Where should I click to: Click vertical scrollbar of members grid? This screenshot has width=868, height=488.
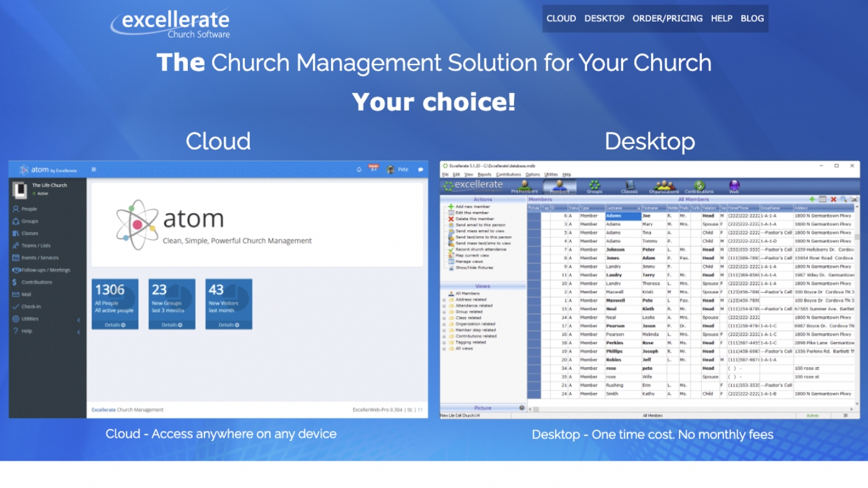point(857,304)
